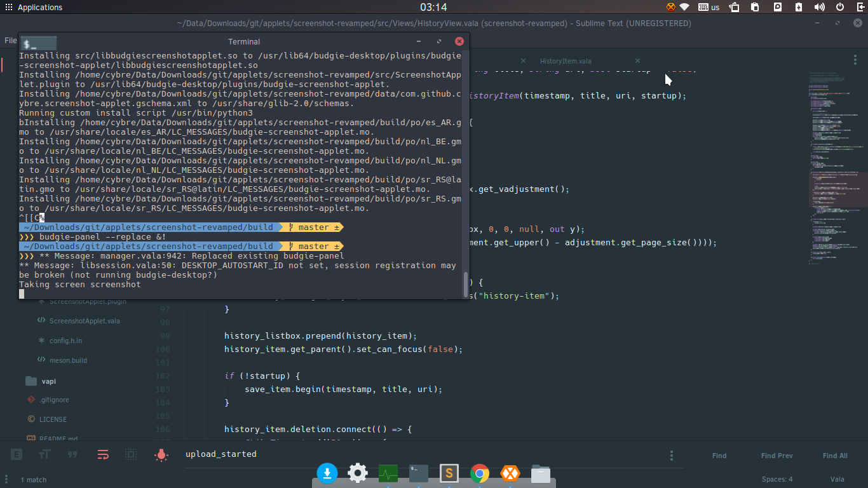Toggle regular expression search in find bar
Screen dimensions: 868x488
17,455
